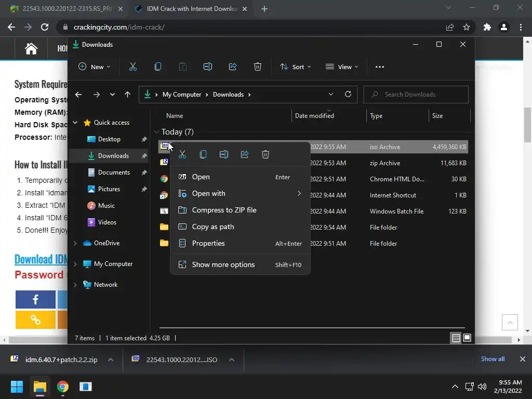Image resolution: width=532 pixels, height=399 pixels.
Task: Click Show all downloads link
Action: click(493, 359)
